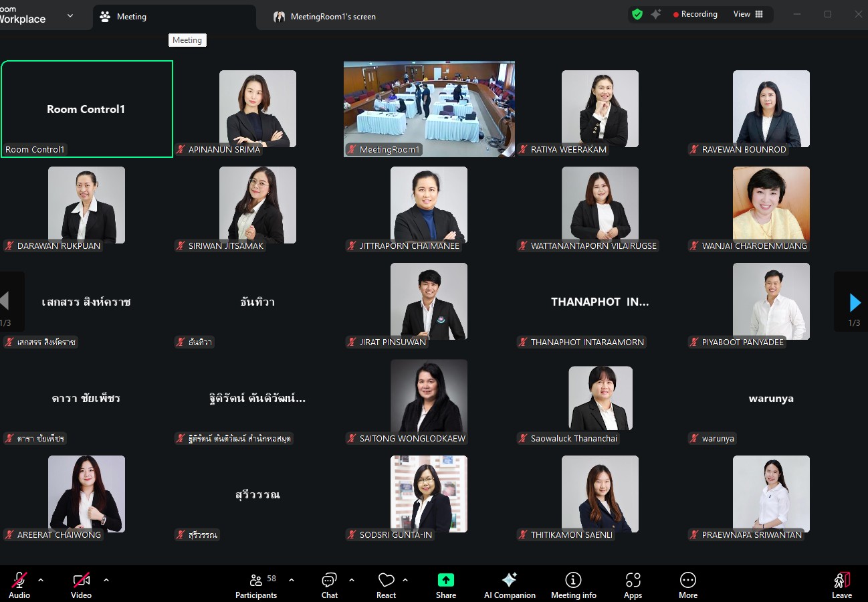Open the Chat panel

tap(329, 585)
